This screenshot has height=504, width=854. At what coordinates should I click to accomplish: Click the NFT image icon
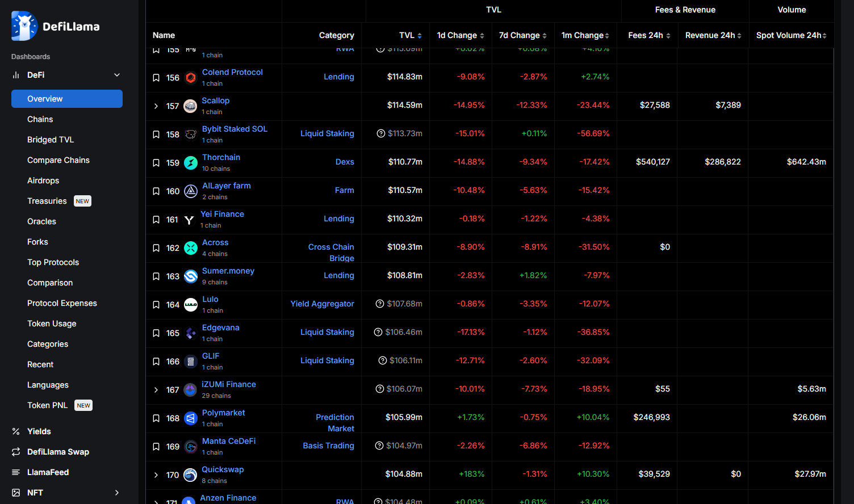pyautogui.click(x=16, y=493)
